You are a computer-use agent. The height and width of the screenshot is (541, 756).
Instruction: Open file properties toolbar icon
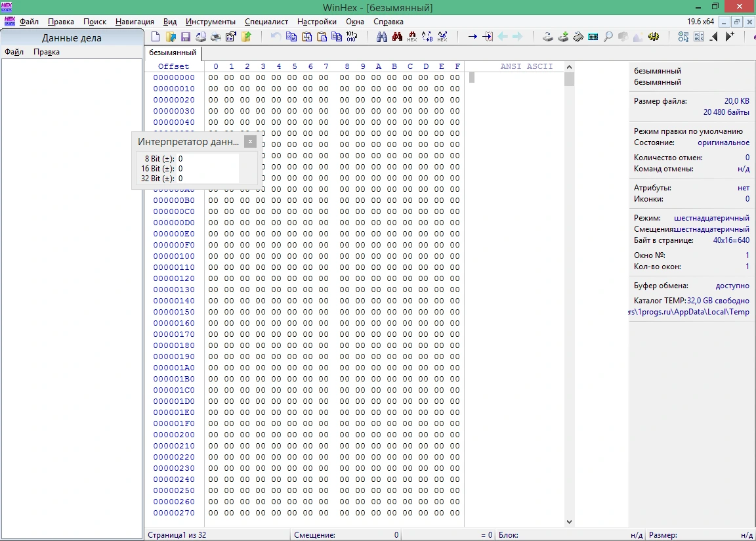(231, 37)
